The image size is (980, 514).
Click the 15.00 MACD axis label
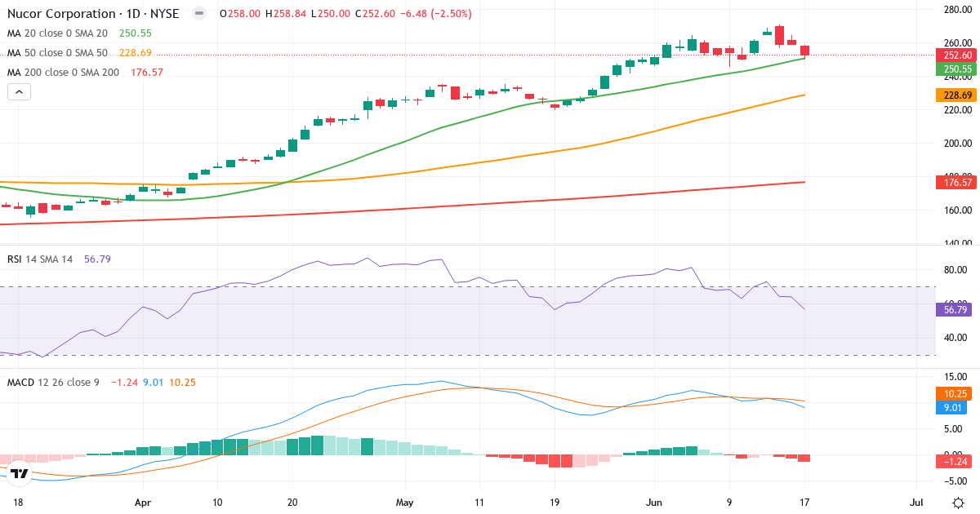pyautogui.click(x=956, y=376)
